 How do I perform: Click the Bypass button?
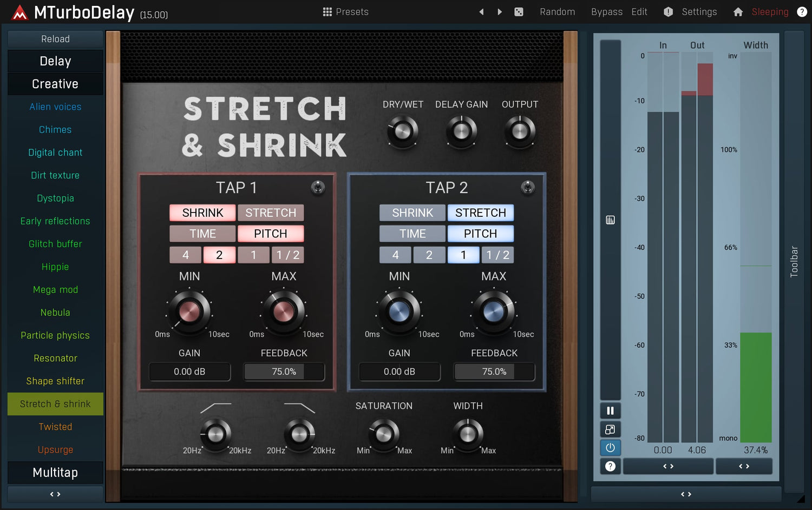coord(606,12)
